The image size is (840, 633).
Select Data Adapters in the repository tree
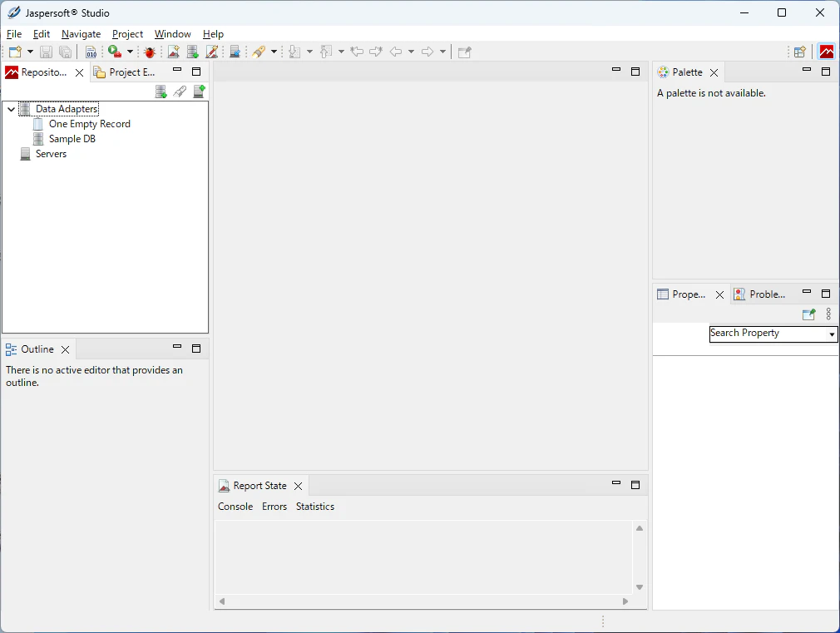67,109
